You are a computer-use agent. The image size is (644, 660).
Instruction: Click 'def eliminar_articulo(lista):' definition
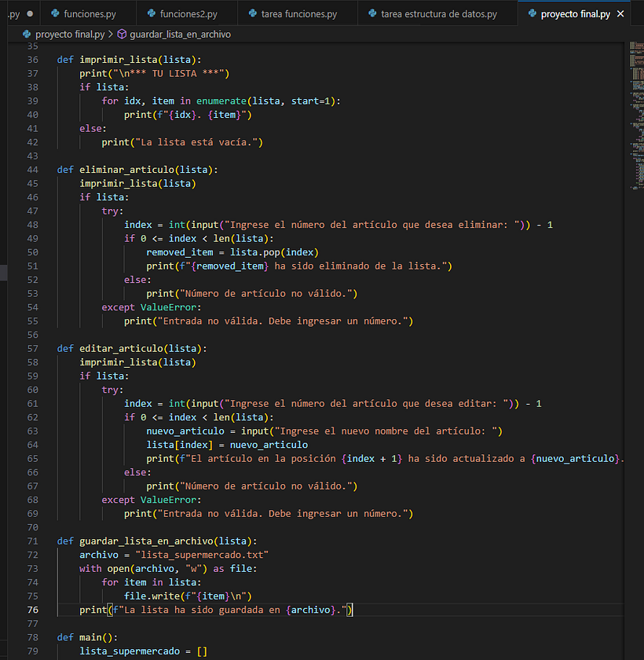click(x=137, y=170)
